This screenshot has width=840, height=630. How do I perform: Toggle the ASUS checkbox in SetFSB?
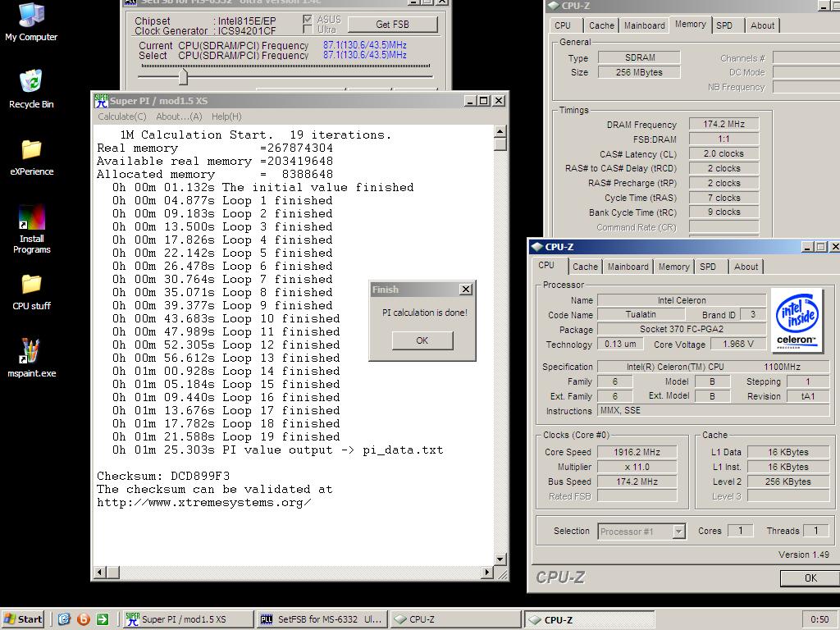click(308, 20)
